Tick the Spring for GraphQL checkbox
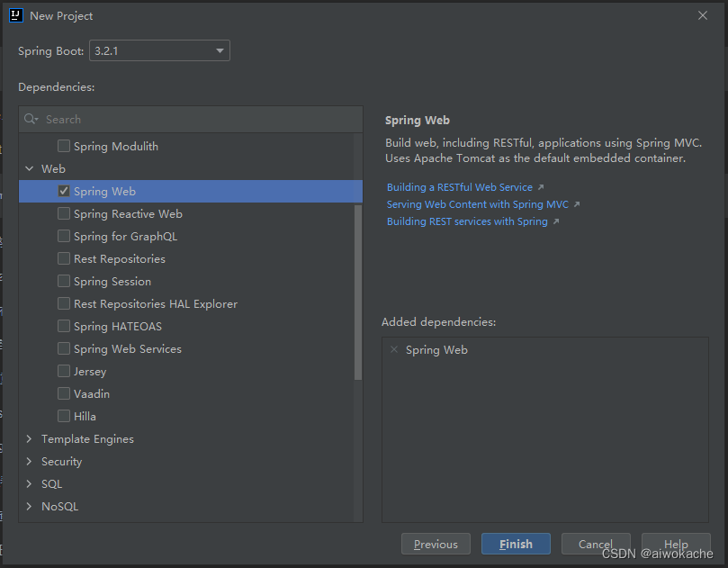Image resolution: width=728 pixels, height=568 pixels. (64, 236)
